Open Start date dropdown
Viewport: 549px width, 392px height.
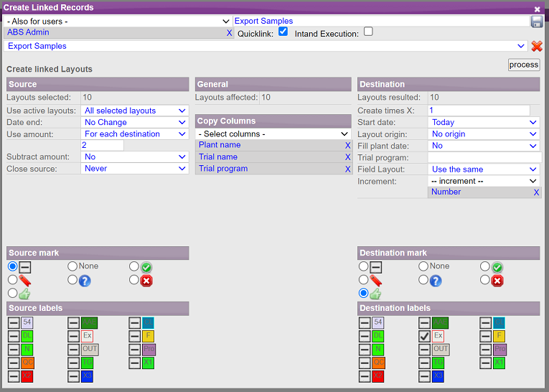pos(484,122)
